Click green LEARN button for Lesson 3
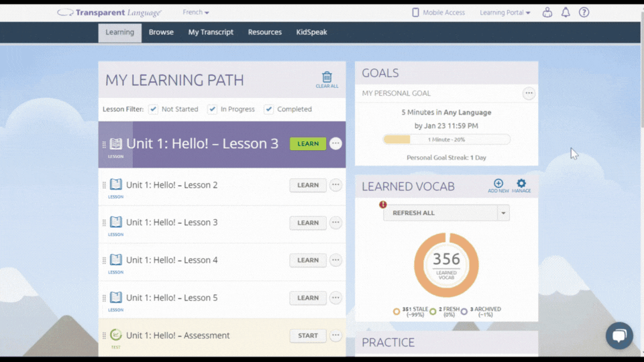This screenshot has width=644, height=362. (x=308, y=143)
